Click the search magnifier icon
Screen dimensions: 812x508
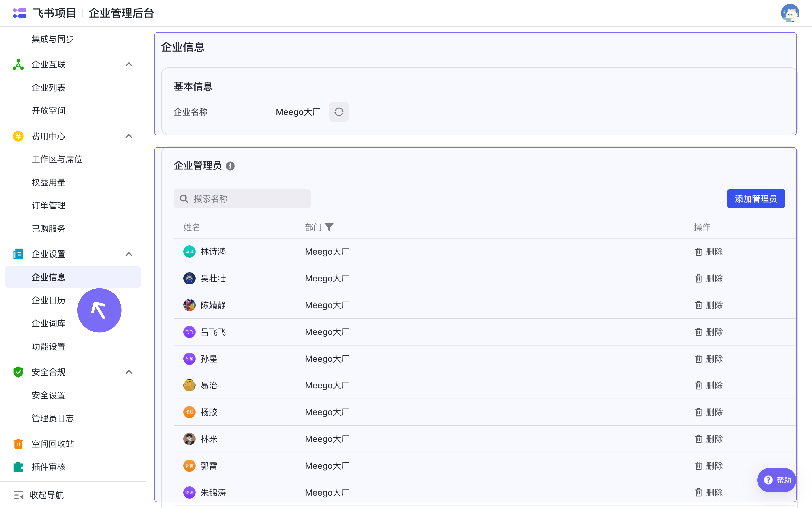(184, 199)
